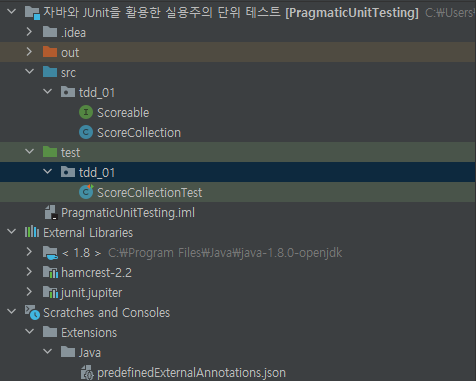Viewport: 476px width, 381px height.
Task: Collapse the src folder
Action: (30, 71)
